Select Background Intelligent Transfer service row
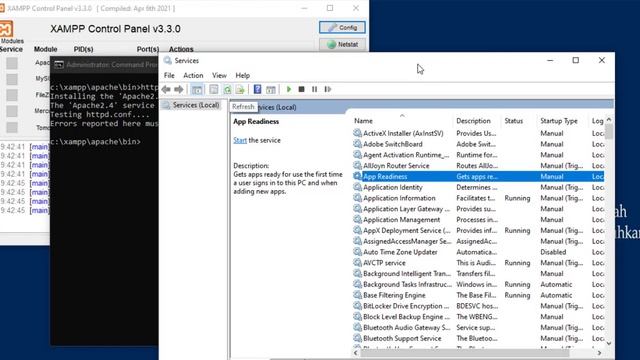The width and height of the screenshot is (640, 360). tap(478, 273)
